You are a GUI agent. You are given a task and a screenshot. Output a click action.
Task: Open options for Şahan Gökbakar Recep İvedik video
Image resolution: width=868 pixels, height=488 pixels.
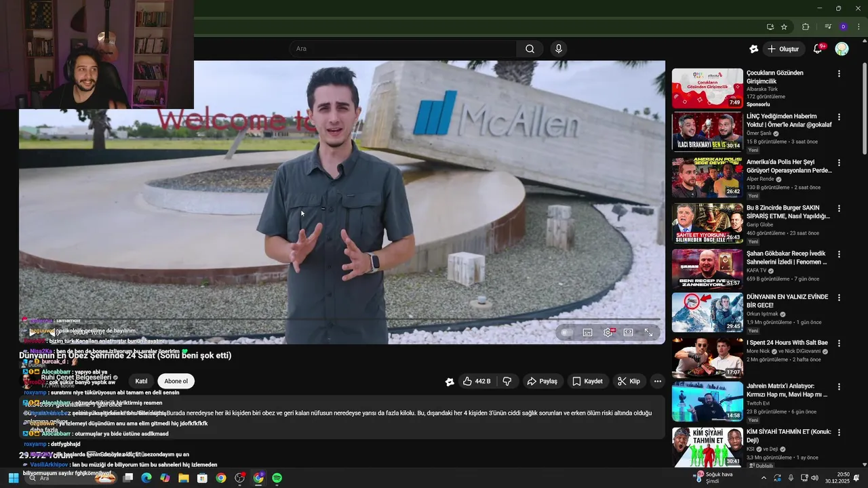pos(839,254)
